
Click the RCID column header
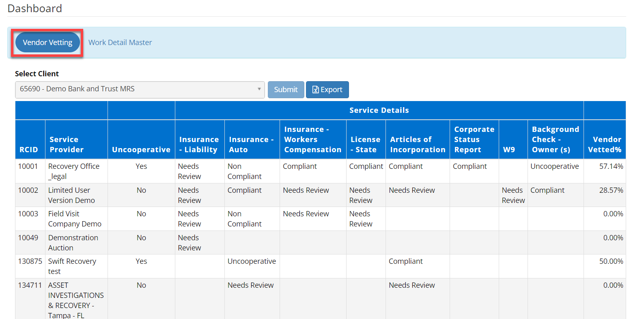30,139
